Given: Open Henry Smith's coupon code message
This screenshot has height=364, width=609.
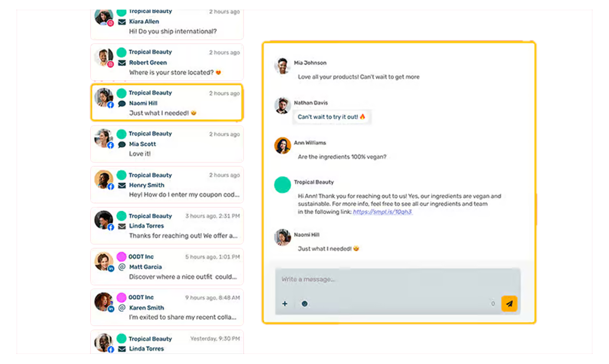Looking at the screenshot, I should [x=167, y=185].
